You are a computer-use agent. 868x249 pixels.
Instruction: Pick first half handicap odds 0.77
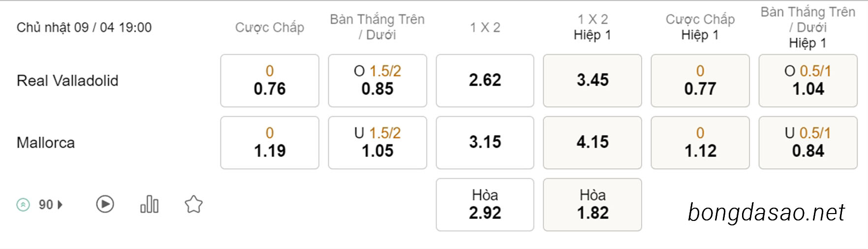pyautogui.click(x=700, y=81)
